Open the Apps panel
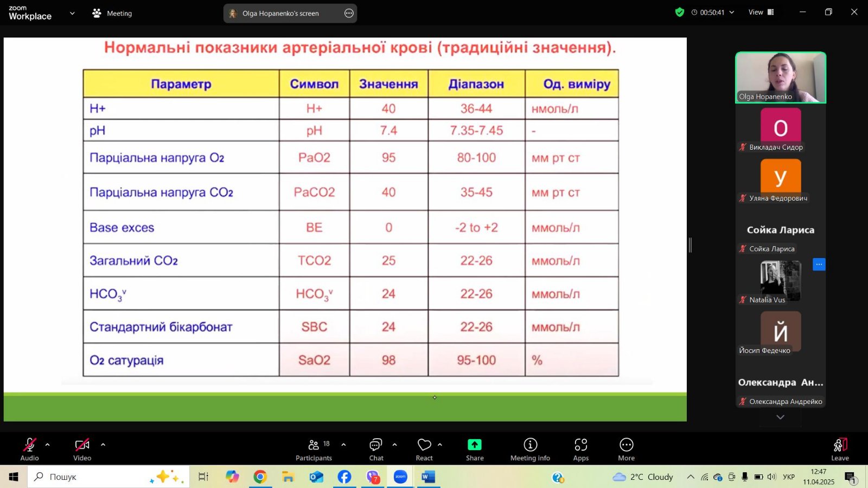This screenshot has width=868, height=488. tap(580, 449)
